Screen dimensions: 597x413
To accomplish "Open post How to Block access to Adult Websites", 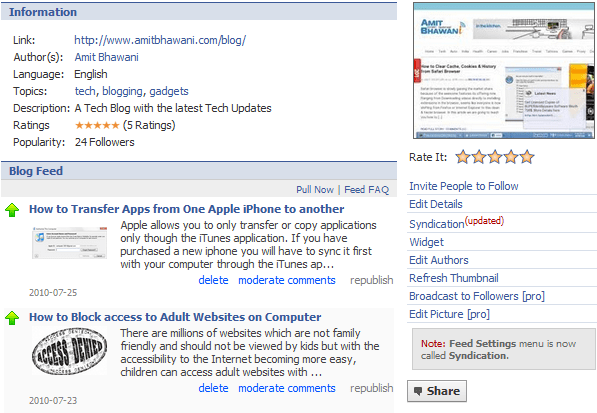I will click(x=175, y=317).
